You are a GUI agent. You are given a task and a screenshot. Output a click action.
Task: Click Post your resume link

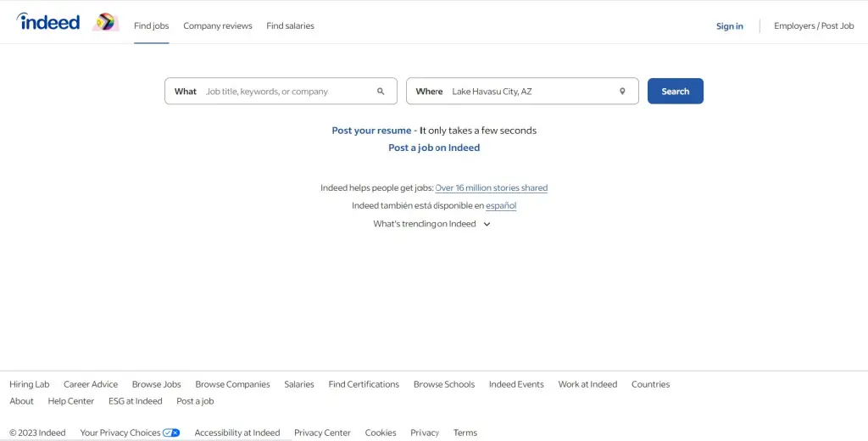click(371, 131)
